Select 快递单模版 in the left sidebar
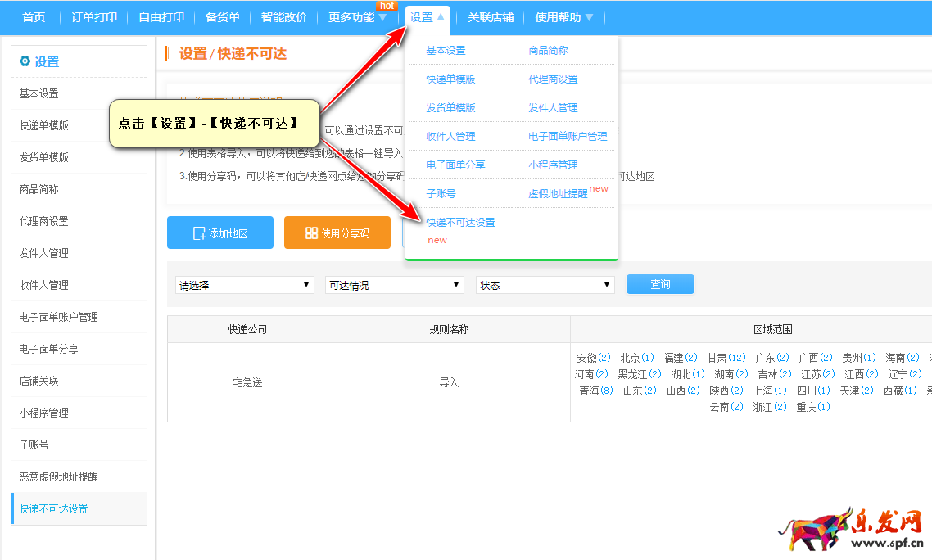 [44, 125]
